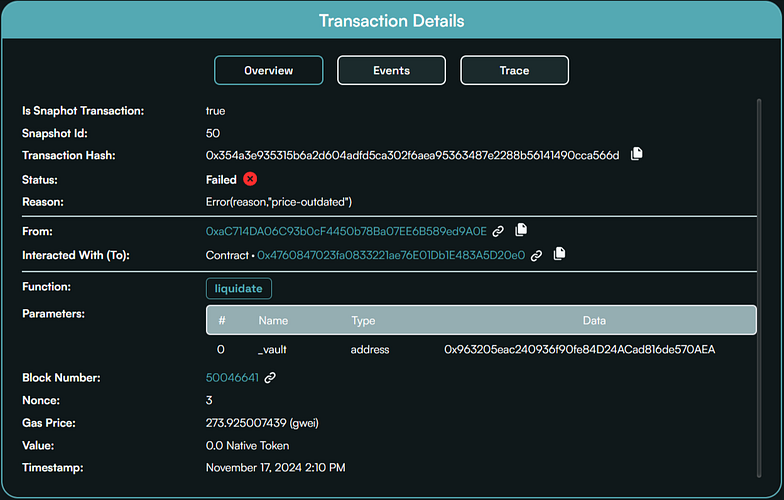784x500 pixels.
Task: Open the From address 0xaC714DA0... link
Action: click(346, 232)
